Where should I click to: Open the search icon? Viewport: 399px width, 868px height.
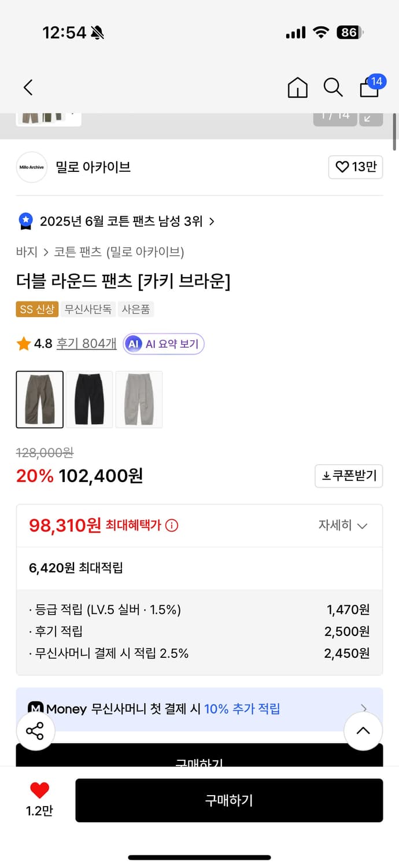coord(332,87)
